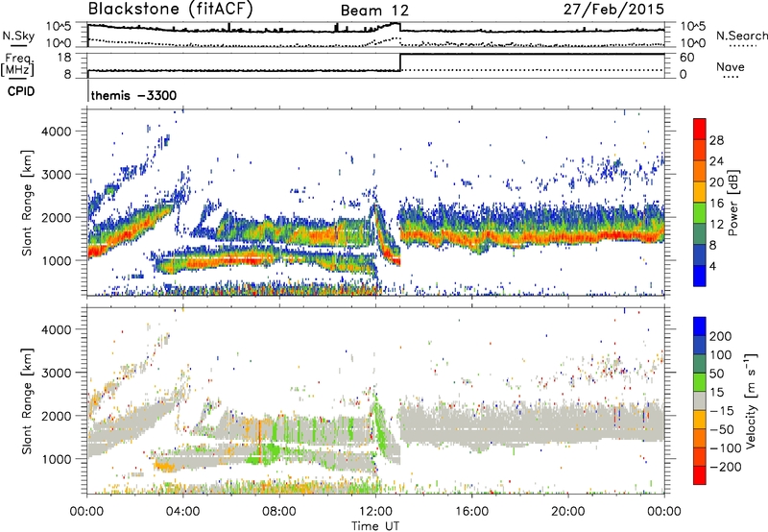This screenshot has height=532, width=768.
Task: Click the red bottom segment of Velocity color bar
Action: (x=700, y=475)
